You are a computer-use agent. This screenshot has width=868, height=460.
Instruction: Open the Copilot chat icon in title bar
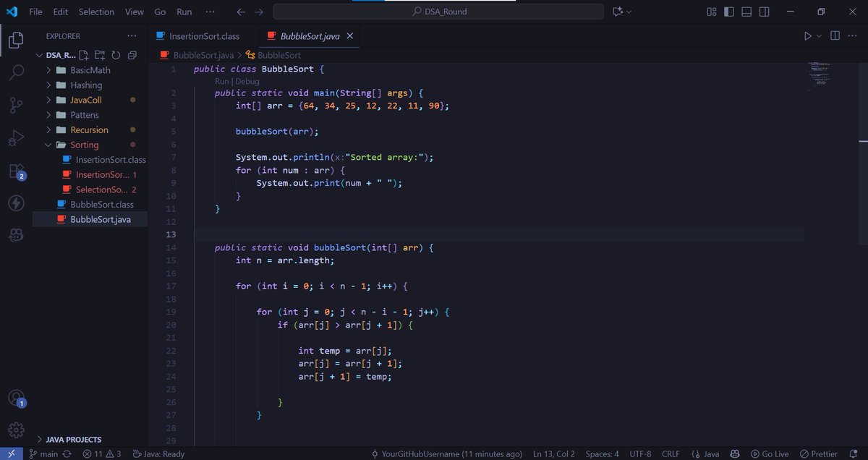pos(617,12)
